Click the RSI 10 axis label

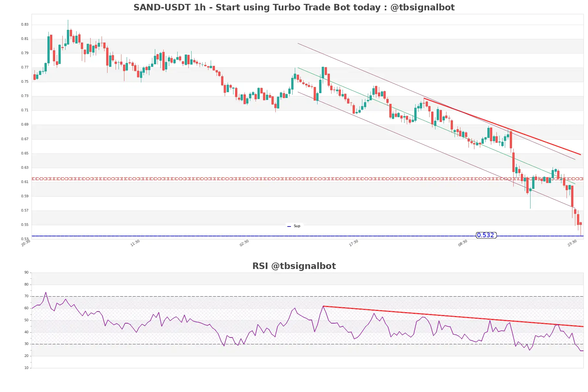[x=26, y=368]
